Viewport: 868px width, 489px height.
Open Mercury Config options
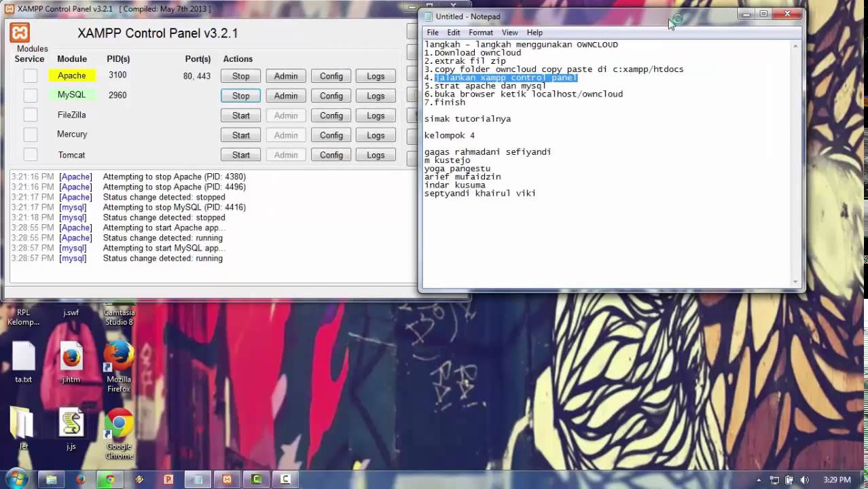pyautogui.click(x=331, y=135)
